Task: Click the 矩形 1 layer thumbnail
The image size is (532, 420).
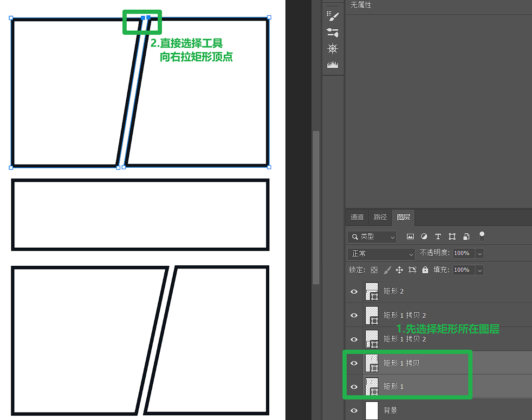Action: coord(371,387)
